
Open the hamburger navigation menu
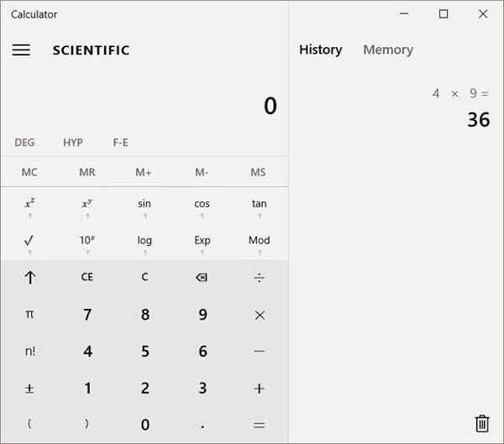tap(21, 50)
